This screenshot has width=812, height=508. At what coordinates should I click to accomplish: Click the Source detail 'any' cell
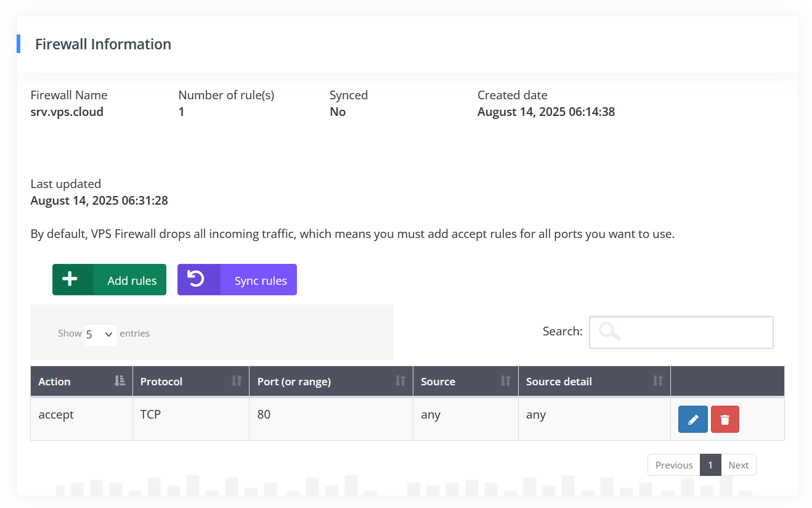(x=595, y=419)
